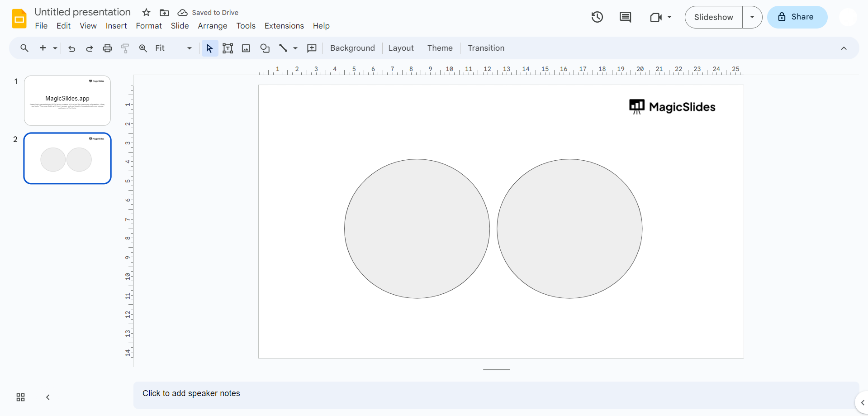This screenshot has width=868, height=416.
Task: Click the insert image icon
Action: click(x=246, y=48)
